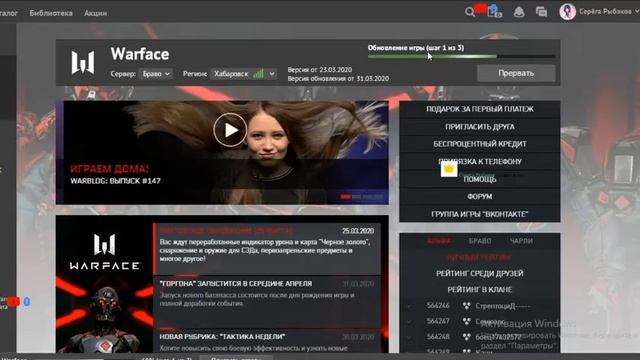This screenshot has width=640, height=360.
Task: Select the red banner slide indicator
Action: [x=346, y=197]
